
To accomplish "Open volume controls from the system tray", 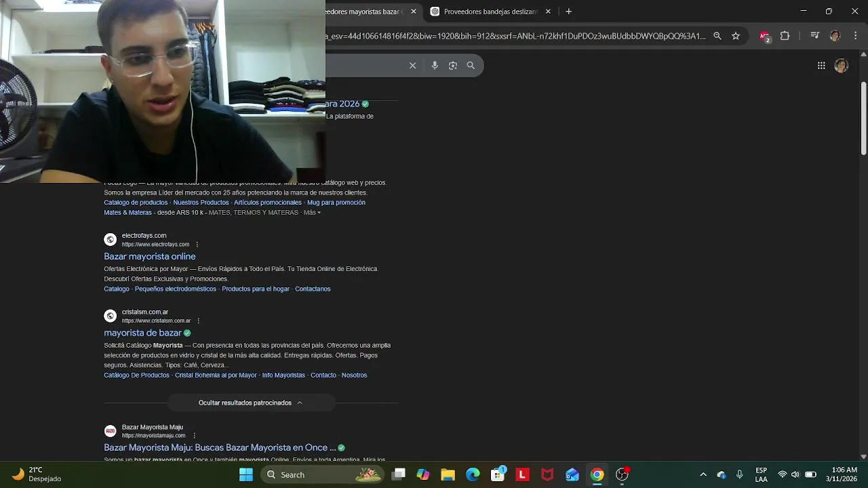I will [x=795, y=474].
